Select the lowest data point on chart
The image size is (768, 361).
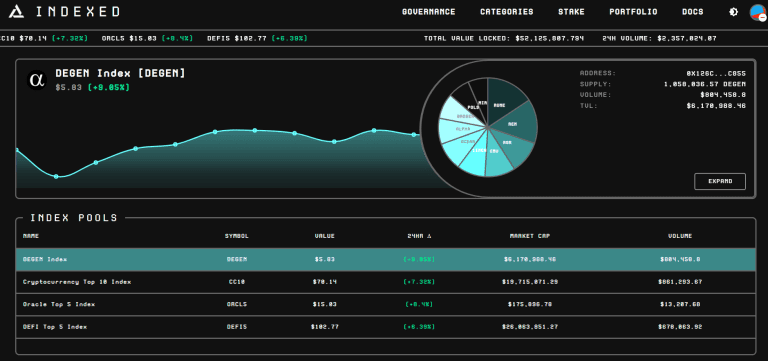56,176
